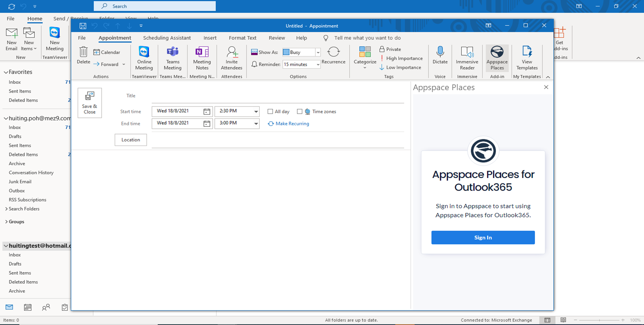The width and height of the screenshot is (644, 325).
Task: Open Tasks view in navigation bar
Action: coord(65,307)
